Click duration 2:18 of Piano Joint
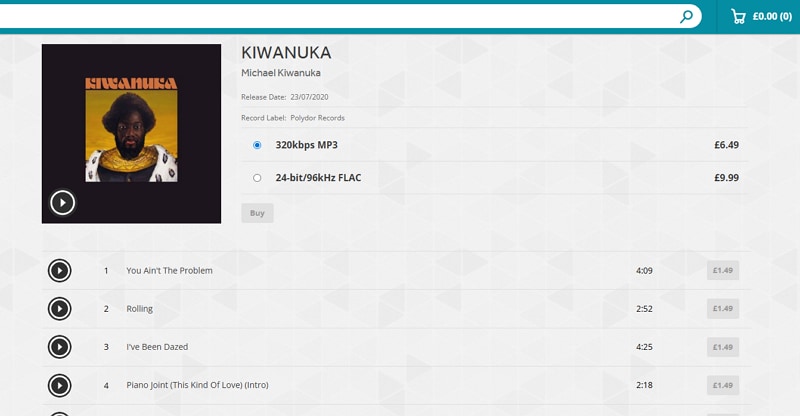Screen dimensions: 800x416 [x=644, y=385]
